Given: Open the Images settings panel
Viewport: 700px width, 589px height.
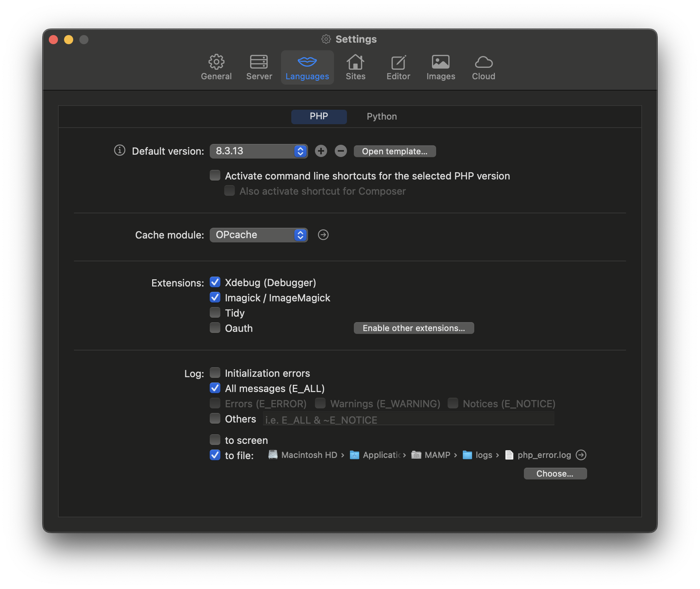Looking at the screenshot, I should [441, 67].
